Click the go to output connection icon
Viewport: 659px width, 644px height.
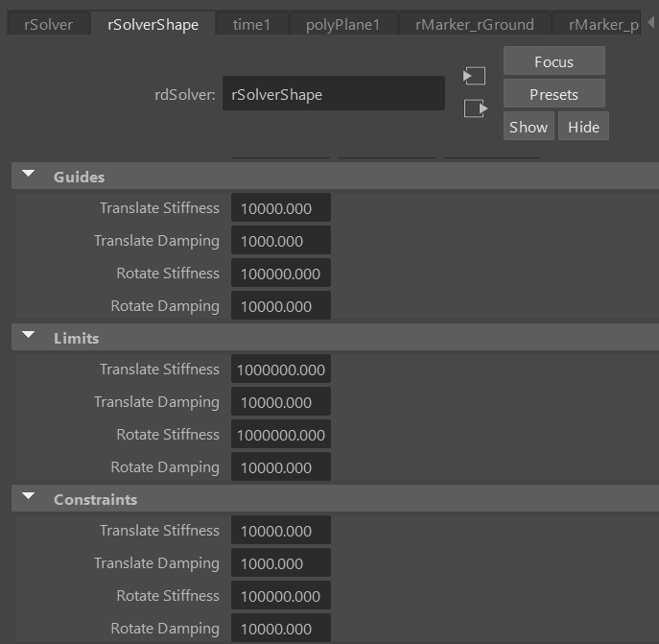[x=475, y=108]
